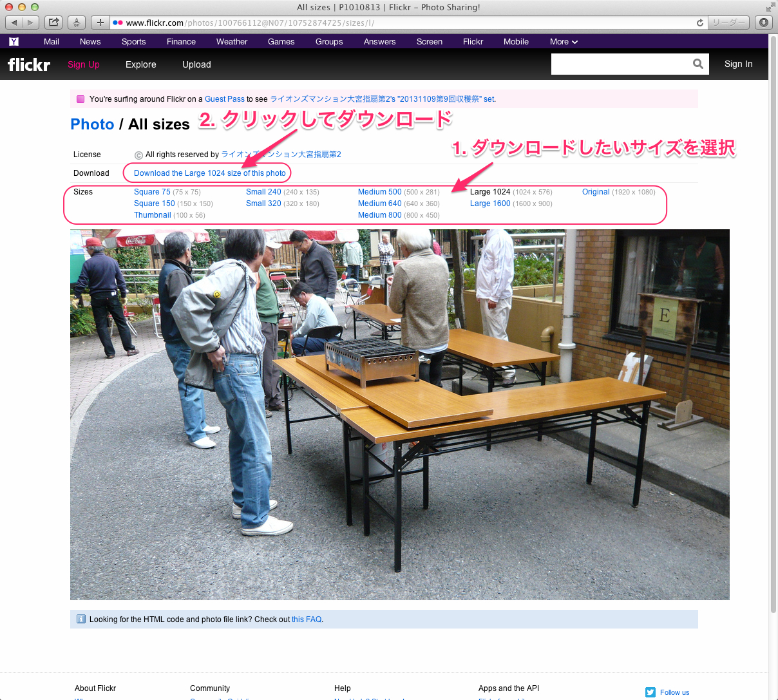Reload the page using the refresh icon

click(x=700, y=22)
